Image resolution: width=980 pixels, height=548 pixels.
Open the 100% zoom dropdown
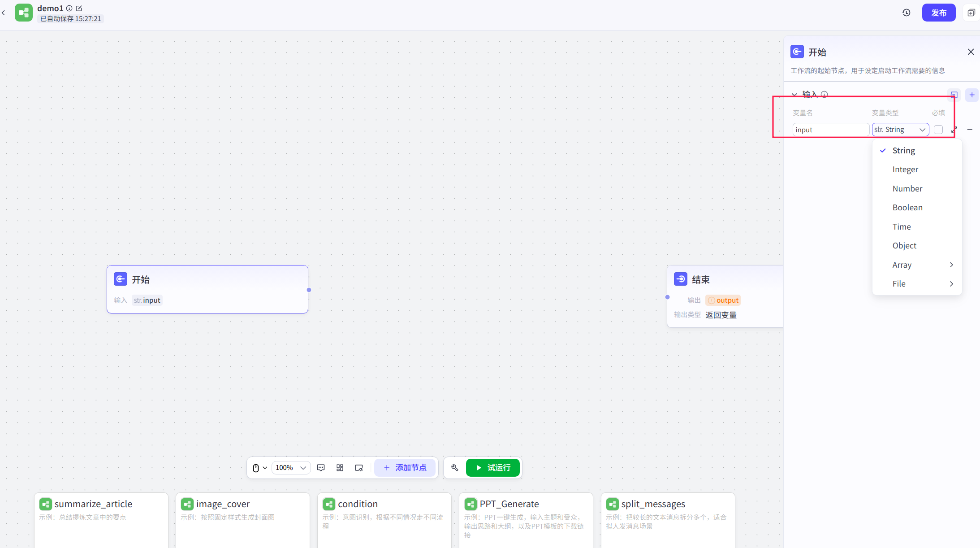point(291,468)
